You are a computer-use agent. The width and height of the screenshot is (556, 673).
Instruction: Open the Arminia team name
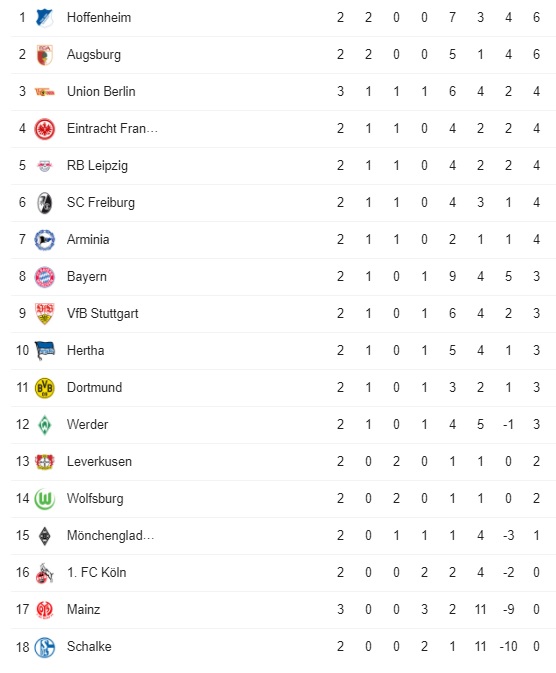point(88,239)
